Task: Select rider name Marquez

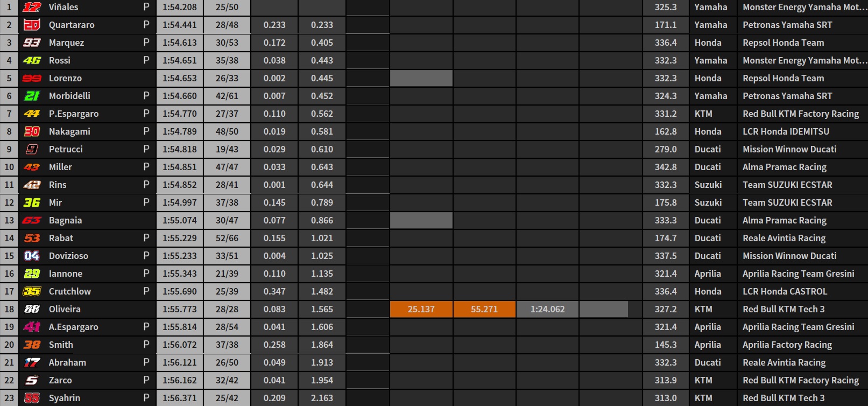Action: point(66,43)
